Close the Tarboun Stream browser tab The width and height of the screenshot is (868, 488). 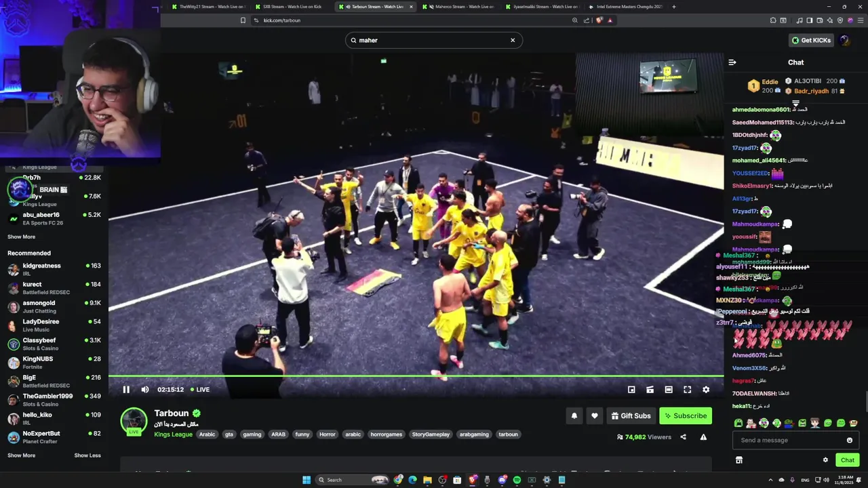pyautogui.click(x=411, y=7)
